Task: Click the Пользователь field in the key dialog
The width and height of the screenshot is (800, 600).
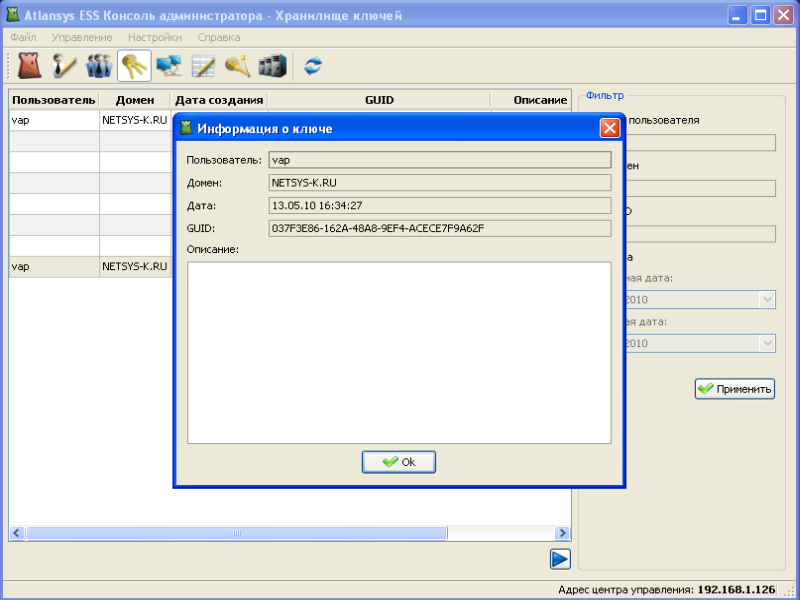Action: (440, 160)
